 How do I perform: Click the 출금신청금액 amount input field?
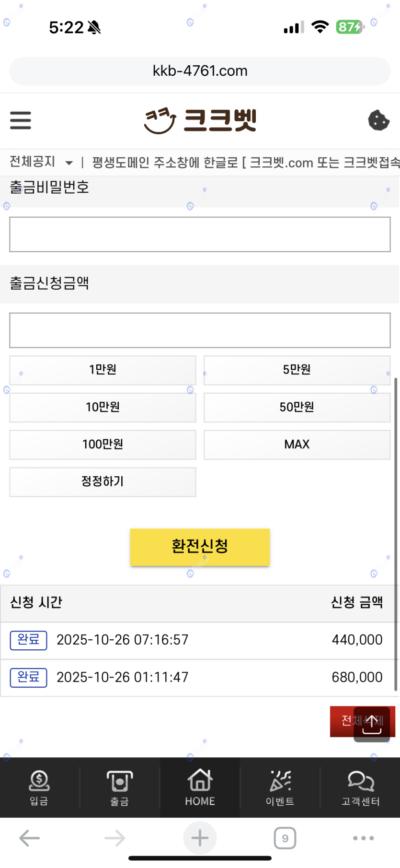pyautogui.click(x=200, y=330)
